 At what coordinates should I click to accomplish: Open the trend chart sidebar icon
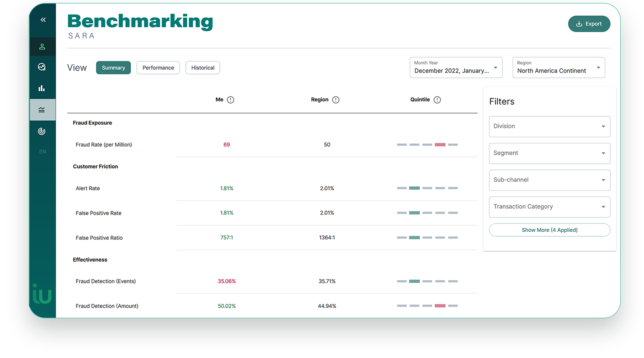(x=42, y=67)
